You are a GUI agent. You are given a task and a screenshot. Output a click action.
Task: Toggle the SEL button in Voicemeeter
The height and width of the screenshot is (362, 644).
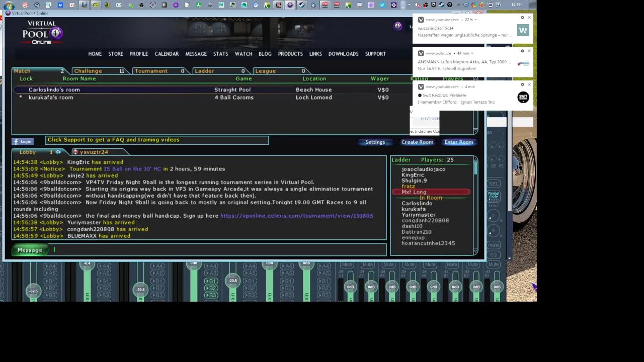[494, 184]
